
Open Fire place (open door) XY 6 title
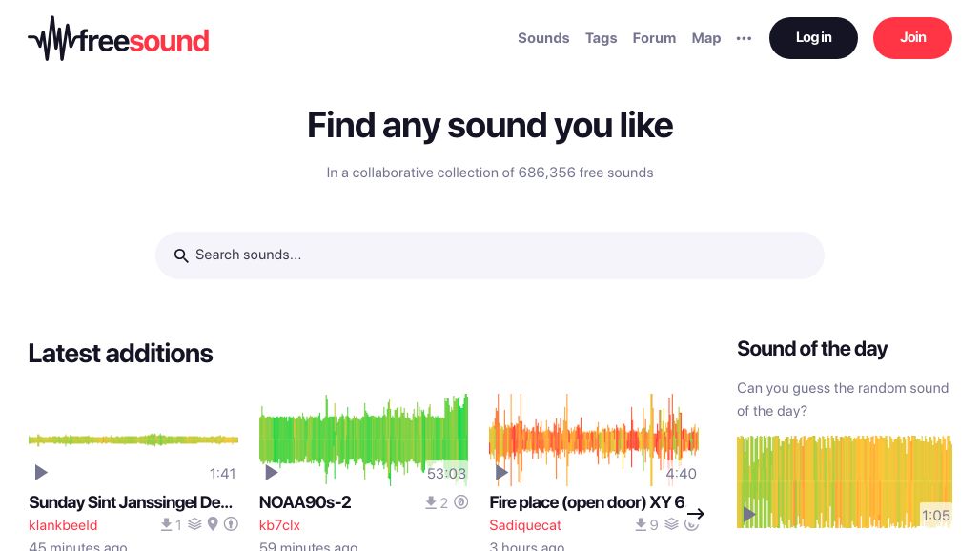[x=587, y=502]
